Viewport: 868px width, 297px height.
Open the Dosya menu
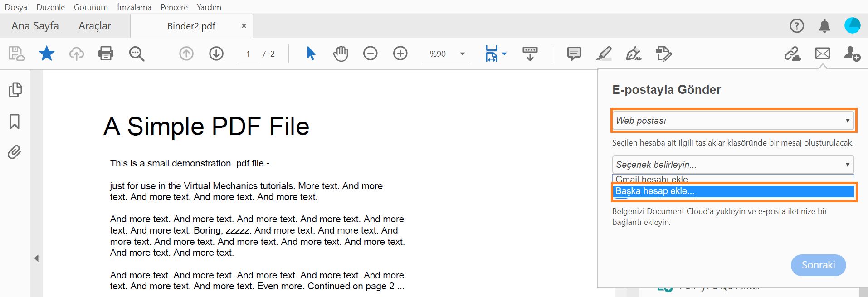point(16,7)
